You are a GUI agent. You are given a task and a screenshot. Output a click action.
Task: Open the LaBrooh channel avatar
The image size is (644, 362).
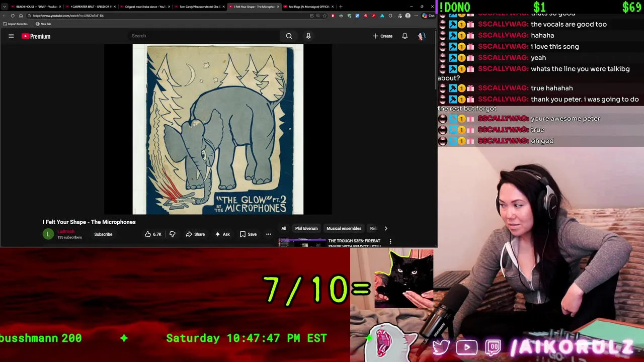(48, 234)
